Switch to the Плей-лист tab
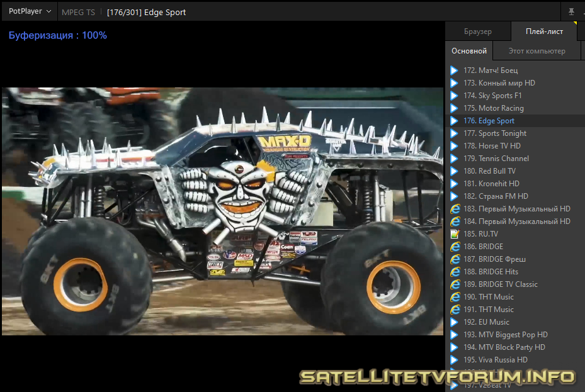This screenshot has height=392, width=585. (x=544, y=31)
